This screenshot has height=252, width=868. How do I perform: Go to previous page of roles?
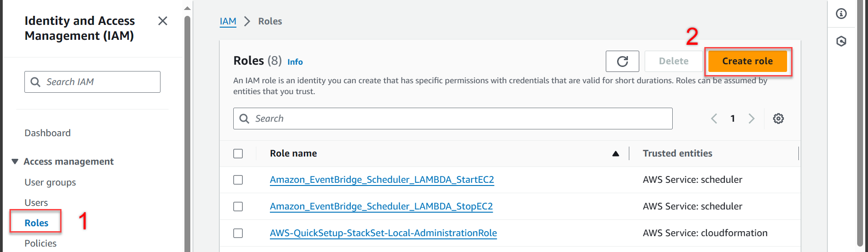714,119
